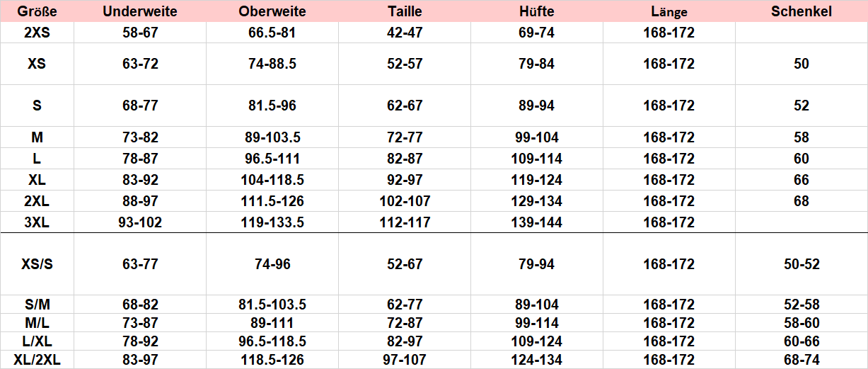The image size is (868, 369).
Task: Click the Schenkel column header
Action: coord(802,11)
